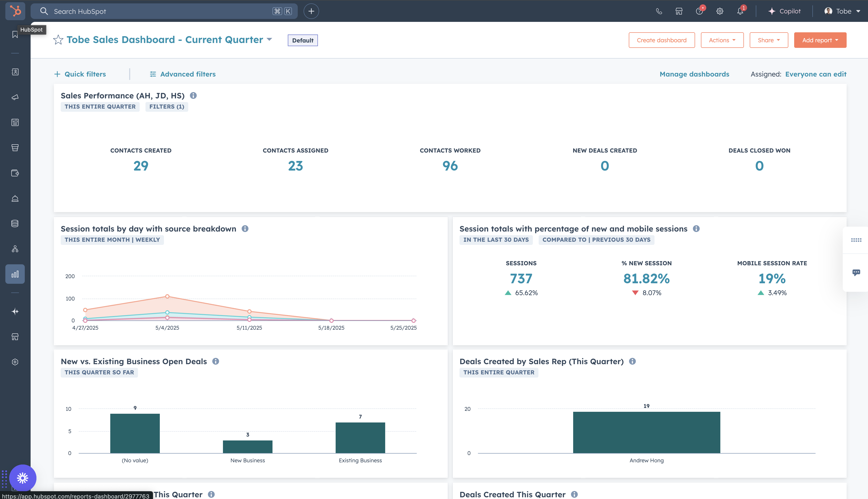This screenshot has height=499, width=868.
Task: Add Quick filters
Action: (80, 74)
